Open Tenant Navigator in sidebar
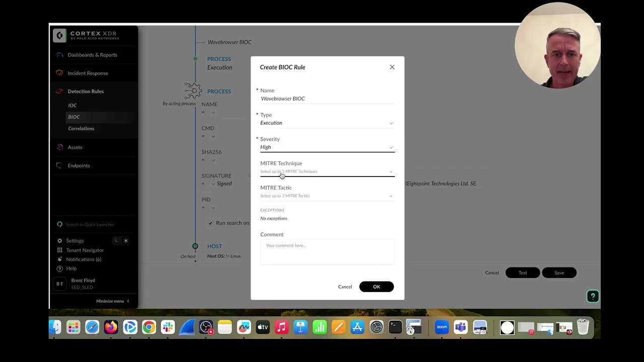Viewport: 644px width, 362px height. pyautogui.click(x=85, y=250)
